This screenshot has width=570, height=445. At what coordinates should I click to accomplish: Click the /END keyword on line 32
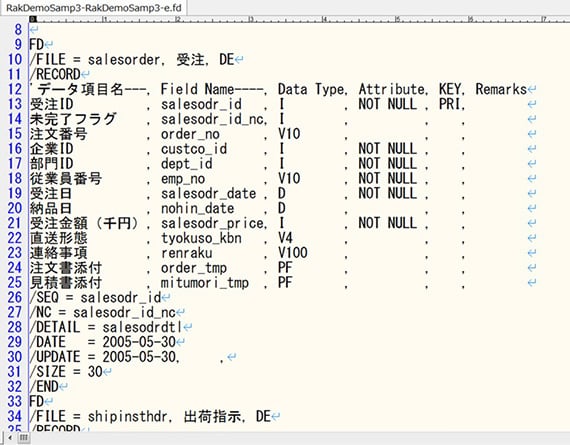[x=44, y=387]
